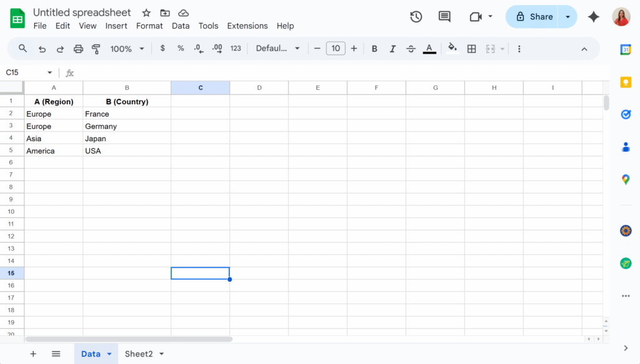Click the add new sheet plus button
640x364 pixels.
tap(33, 354)
